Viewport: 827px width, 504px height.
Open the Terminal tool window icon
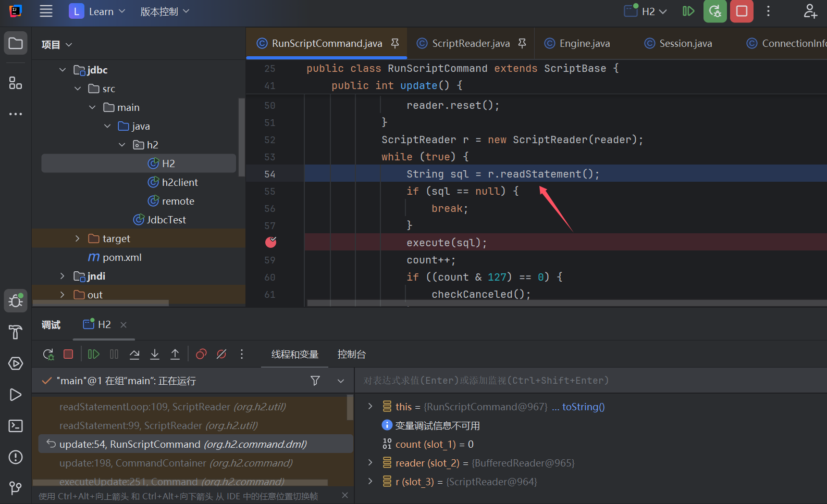(x=16, y=426)
